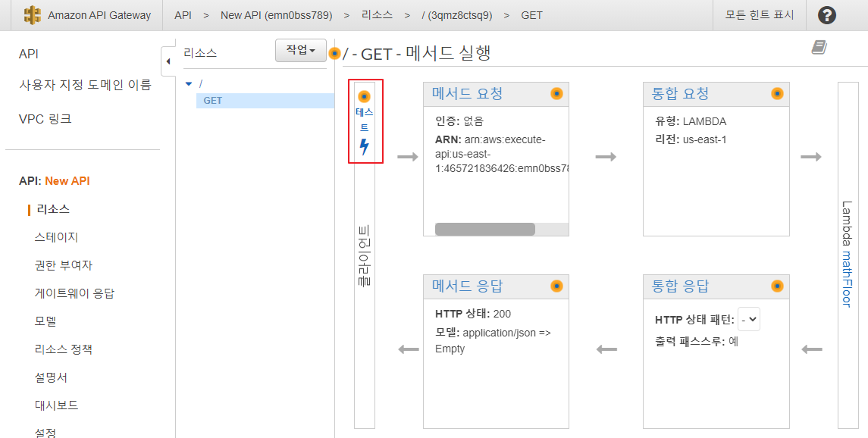Open the documentation book icon

tap(819, 48)
